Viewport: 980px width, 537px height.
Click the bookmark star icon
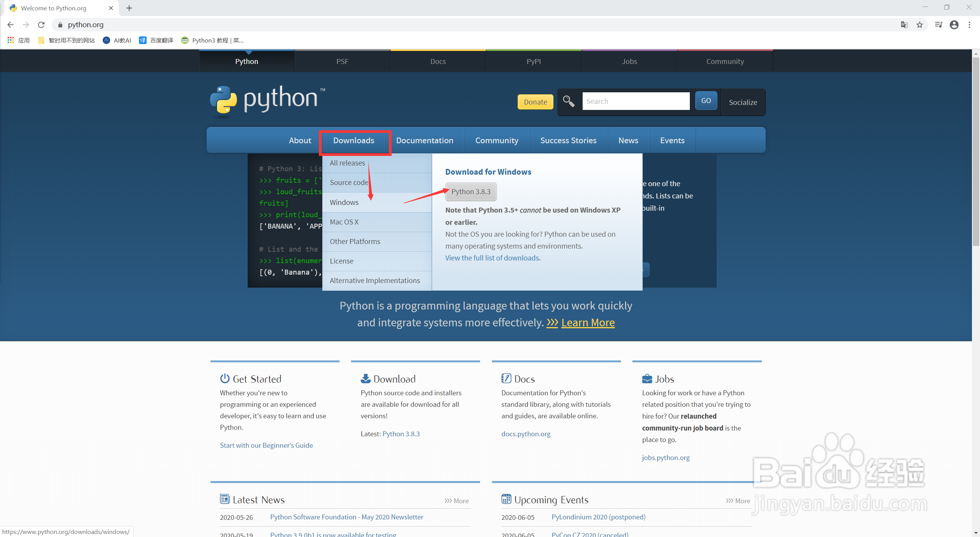(920, 25)
